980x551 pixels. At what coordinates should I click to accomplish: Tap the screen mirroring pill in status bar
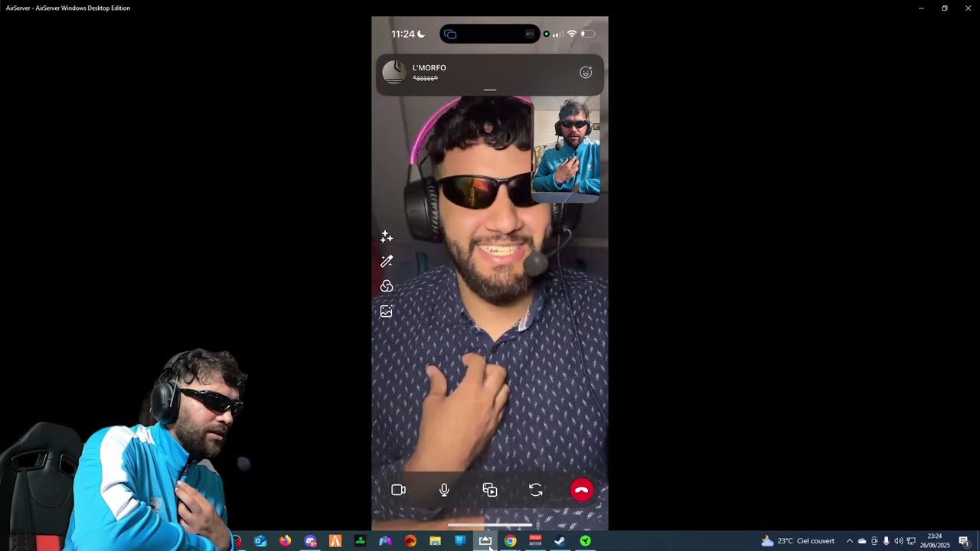tap(490, 34)
